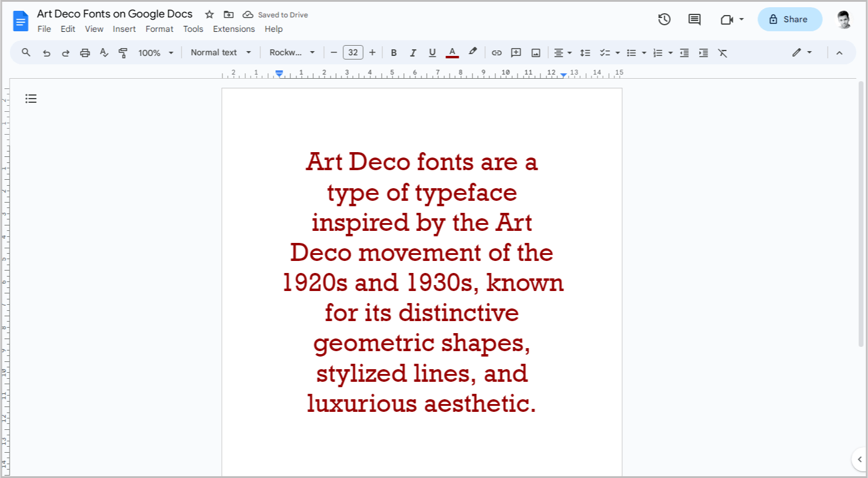Open the Search menu icon
868x478 pixels.
pos(26,52)
